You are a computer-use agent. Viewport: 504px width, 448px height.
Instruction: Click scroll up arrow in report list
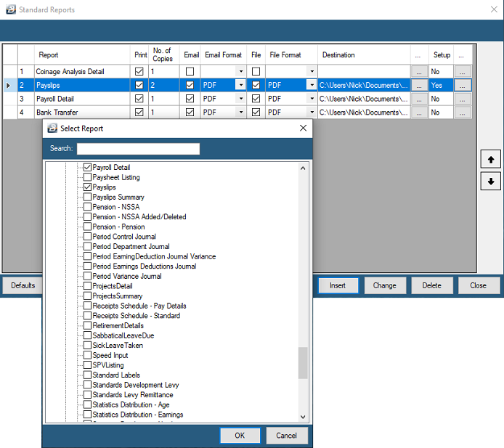pyautogui.click(x=303, y=168)
